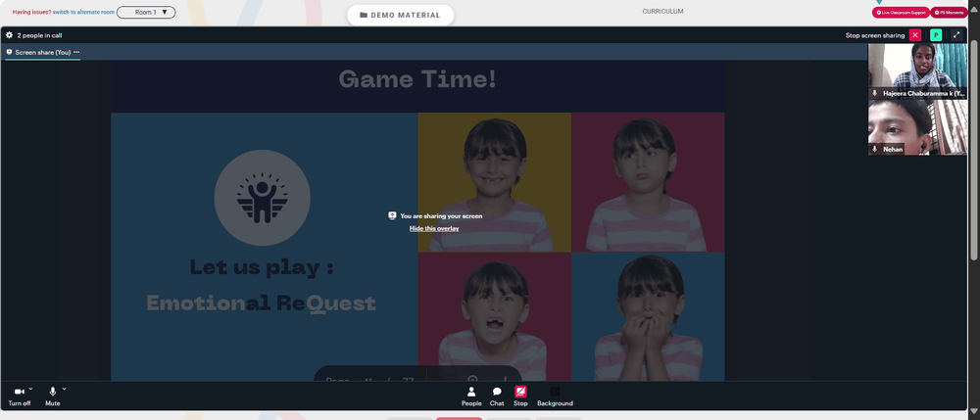The image size is (980, 420).
Task: Click Hide this overlay link
Action: (434, 228)
